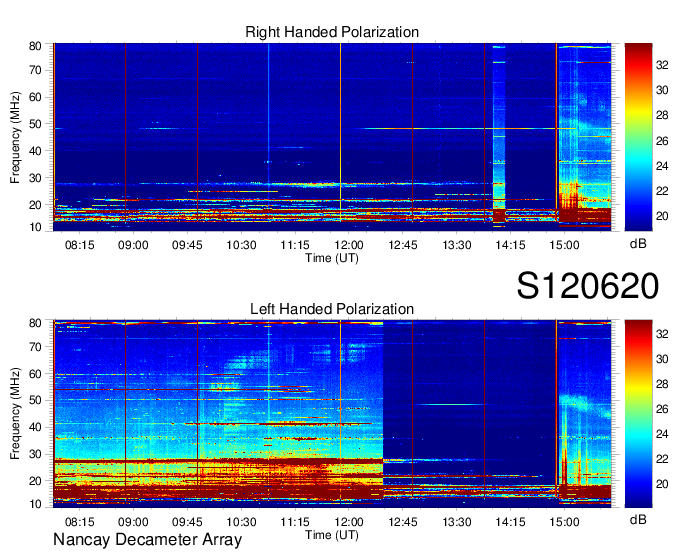This screenshot has width=680, height=552.
Task: Click the 70 MHz tick on Left Handed frequency axis
Action: 35,347
